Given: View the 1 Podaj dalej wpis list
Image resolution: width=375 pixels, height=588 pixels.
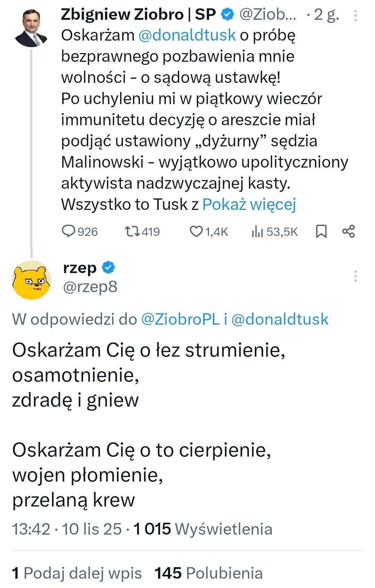Looking at the screenshot, I should click(x=77, y=573).
